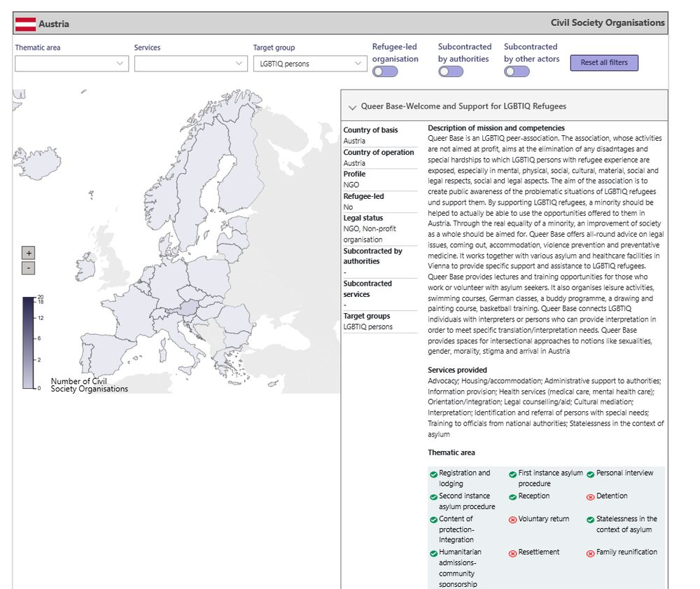Click the Thematic area filter label
Viewport: 700px width, 589px height.
click(x=38, y=48)
